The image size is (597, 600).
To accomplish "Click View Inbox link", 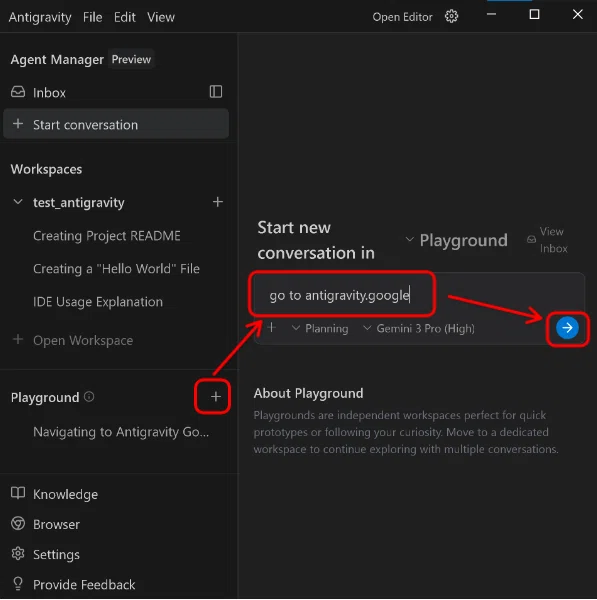I will coord(553,240).
